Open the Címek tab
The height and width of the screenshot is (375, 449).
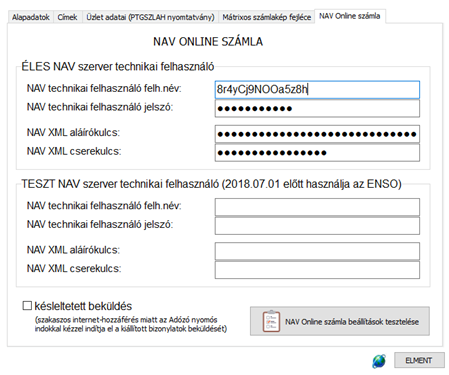67,17
